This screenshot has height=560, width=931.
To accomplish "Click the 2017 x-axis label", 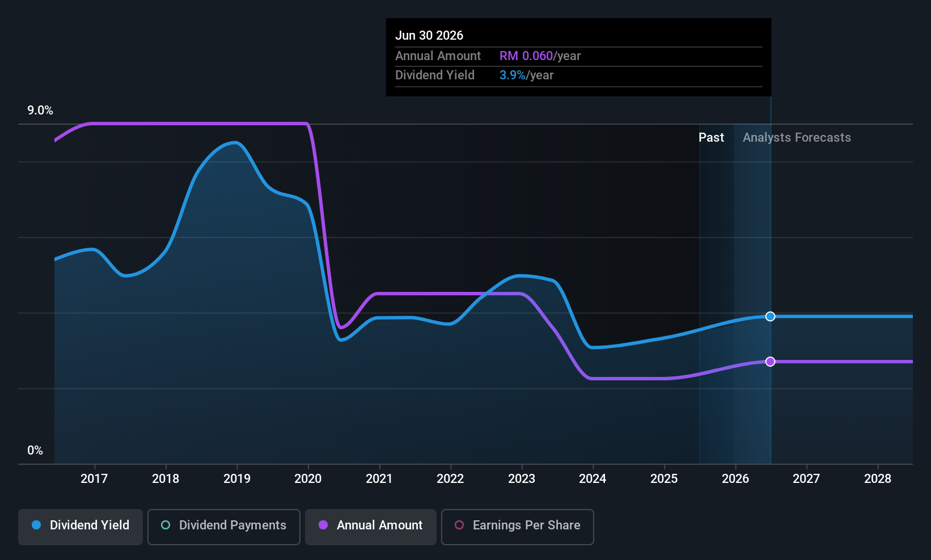I will [94, 479].
